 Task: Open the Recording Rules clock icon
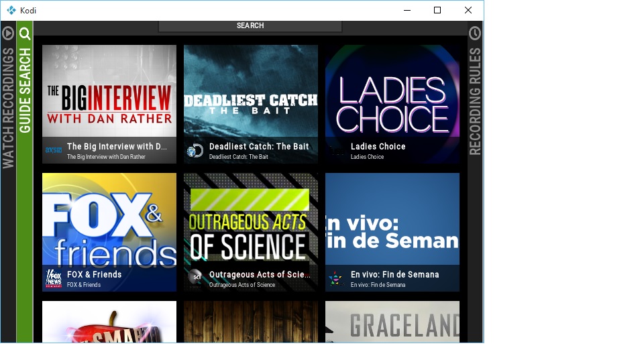(475, 33)
